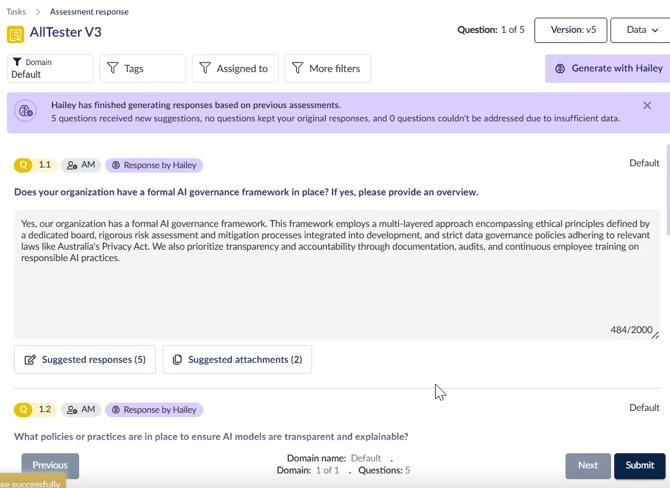Dismiss the Hailey notification banner

coord(647,105)
